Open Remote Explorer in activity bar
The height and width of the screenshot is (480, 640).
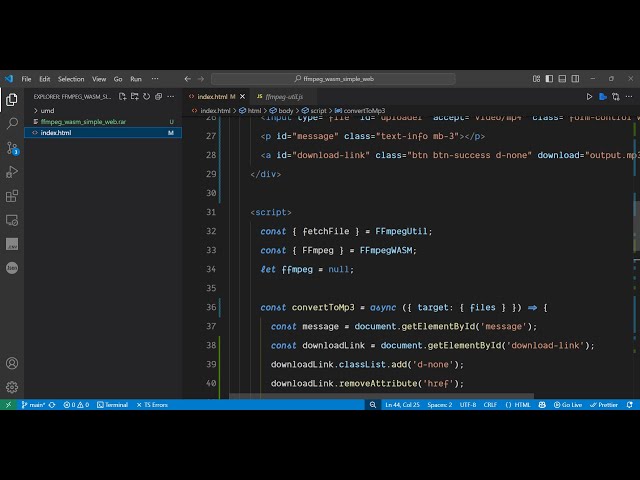tap(12, 220)
